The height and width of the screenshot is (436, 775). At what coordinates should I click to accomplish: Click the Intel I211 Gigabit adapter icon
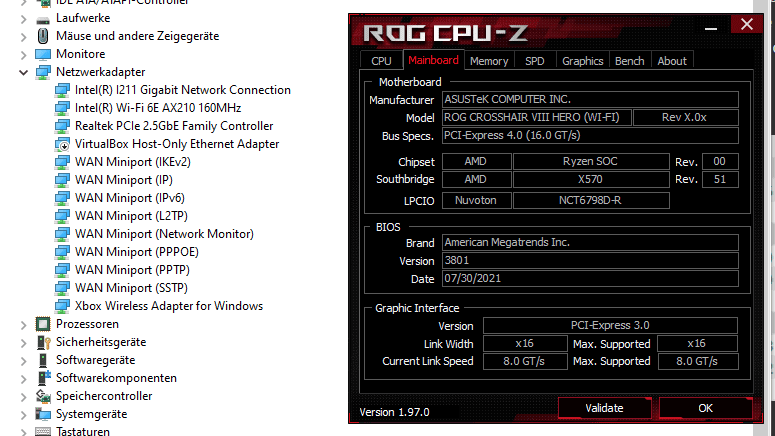click(x=63, y=90)
